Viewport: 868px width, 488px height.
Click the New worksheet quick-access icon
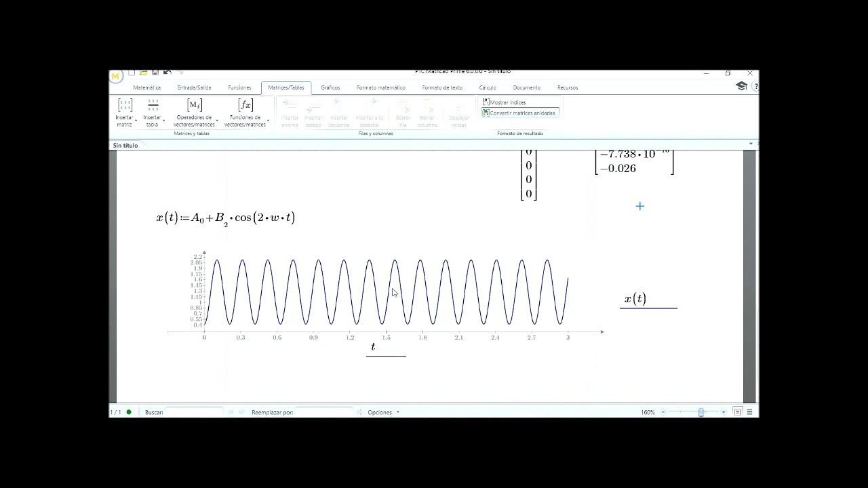click(x=132, y=72)
